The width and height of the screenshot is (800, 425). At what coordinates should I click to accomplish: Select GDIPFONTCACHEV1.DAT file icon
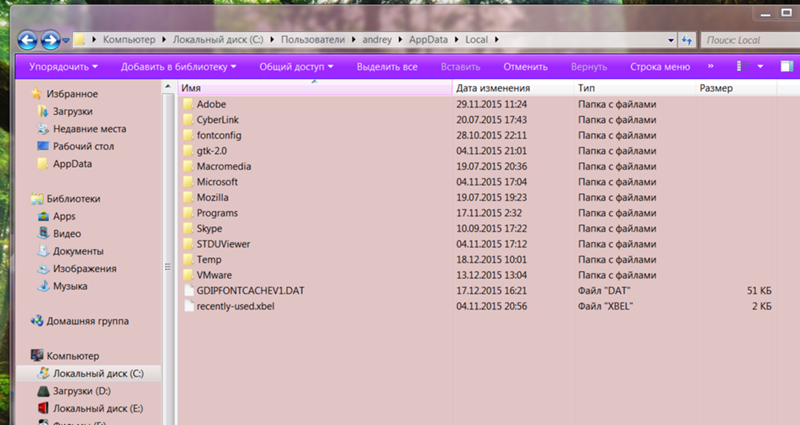click(x=188, y=291)
